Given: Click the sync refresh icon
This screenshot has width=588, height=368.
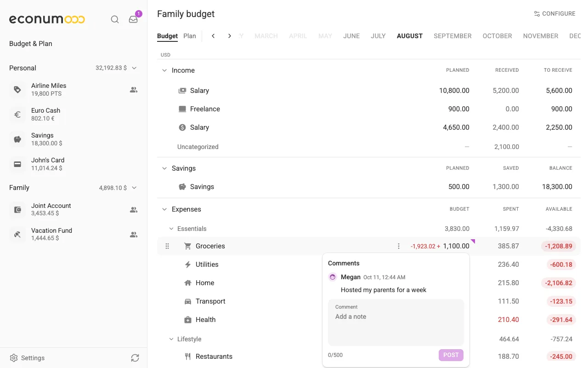Looking at the screenshot, I should pyautogui.click(x=135, y=358).
